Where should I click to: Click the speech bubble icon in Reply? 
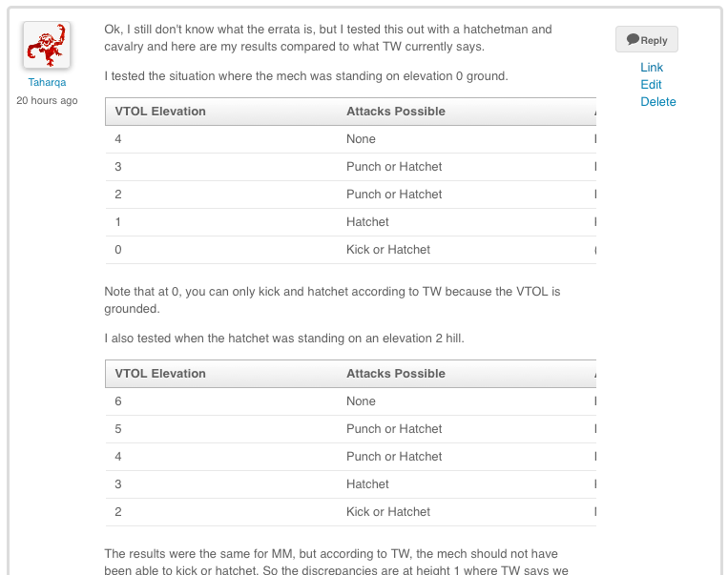tap(633, 40)
